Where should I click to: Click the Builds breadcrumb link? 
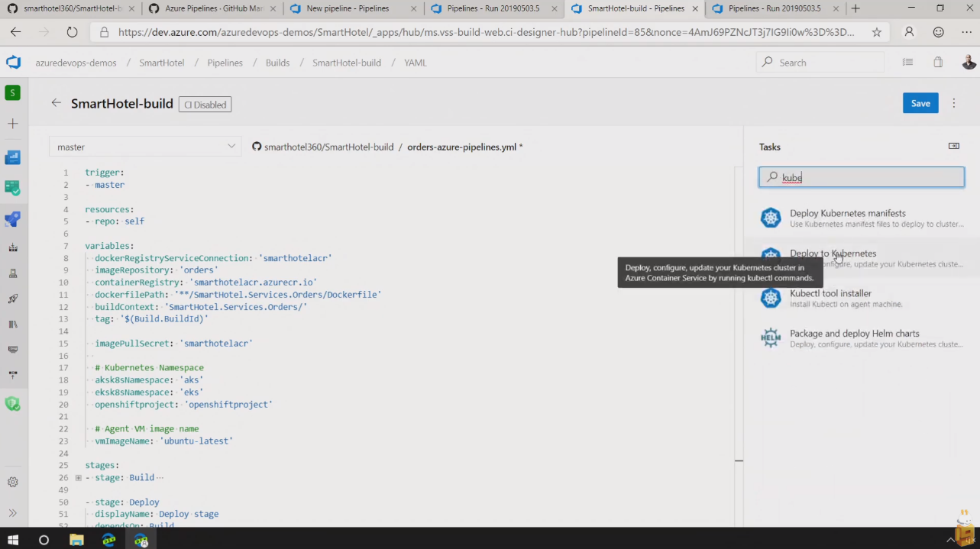click(x=277, y=63)
